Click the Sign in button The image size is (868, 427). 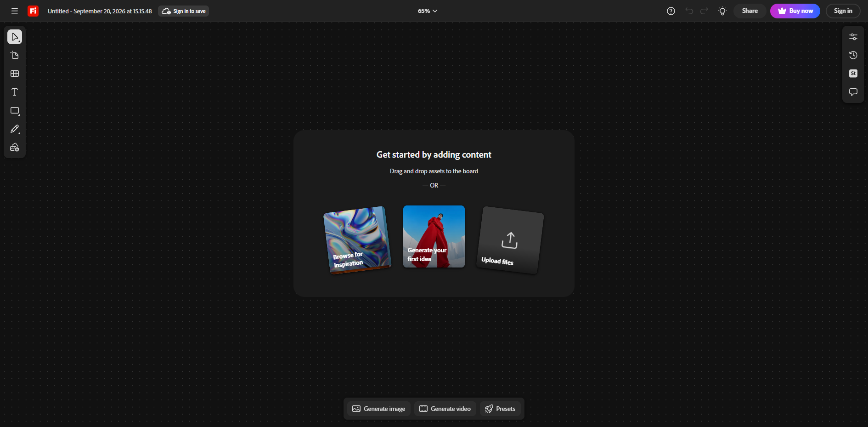(x=843, y=11)
